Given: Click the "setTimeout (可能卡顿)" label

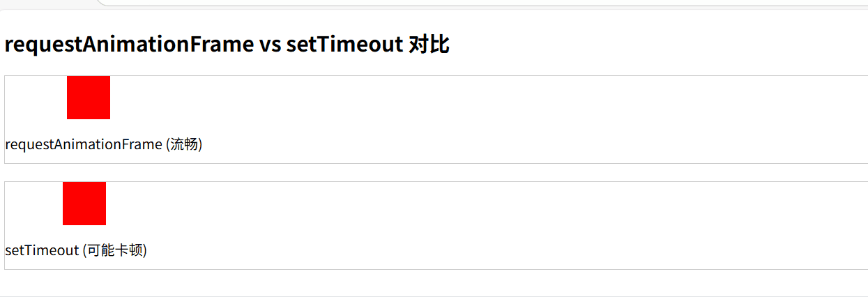Looking at the screenshot, I should click(76, 250).
